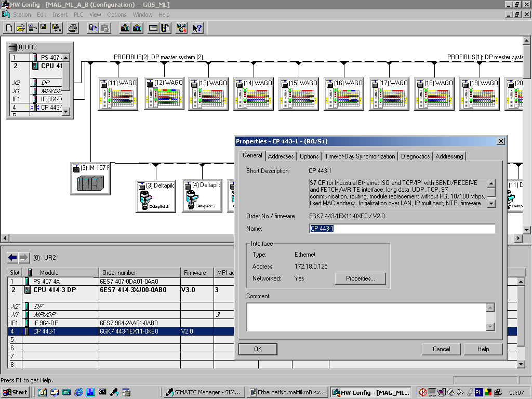The height and width of the screenshot is (399, 532).
Task: Toggle the hardware Catalog icon
Action: 165,28
